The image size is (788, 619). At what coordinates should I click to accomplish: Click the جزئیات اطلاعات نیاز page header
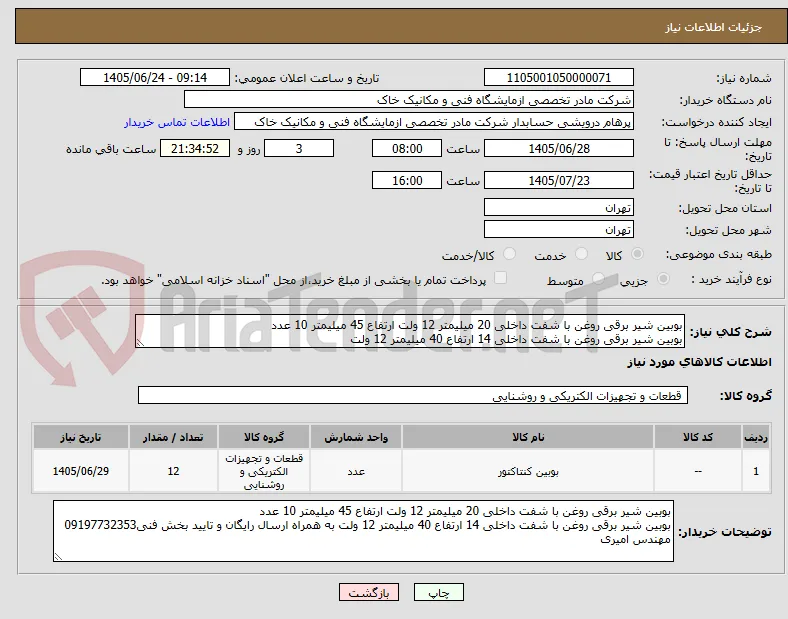point(714,27)
